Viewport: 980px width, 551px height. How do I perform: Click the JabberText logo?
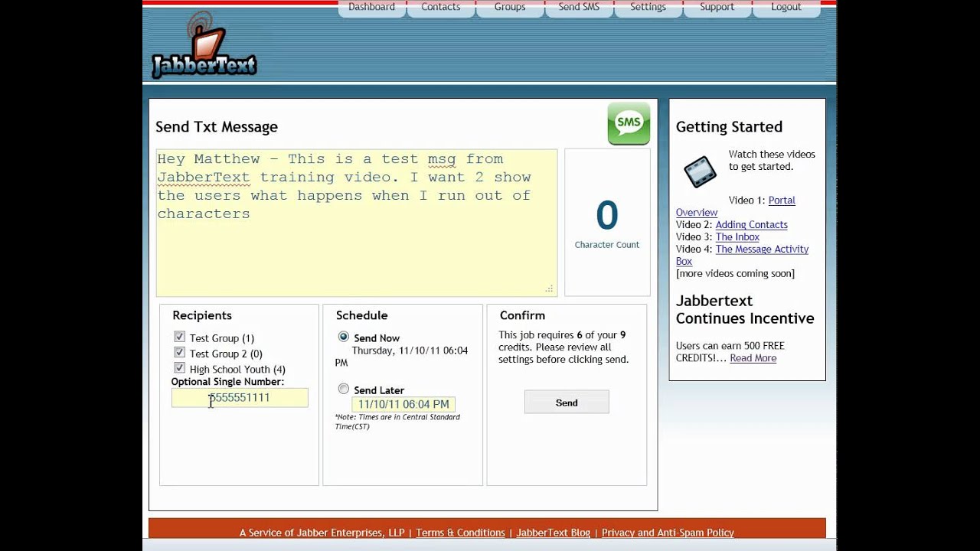pyautogui.click(x=204, y=46)
